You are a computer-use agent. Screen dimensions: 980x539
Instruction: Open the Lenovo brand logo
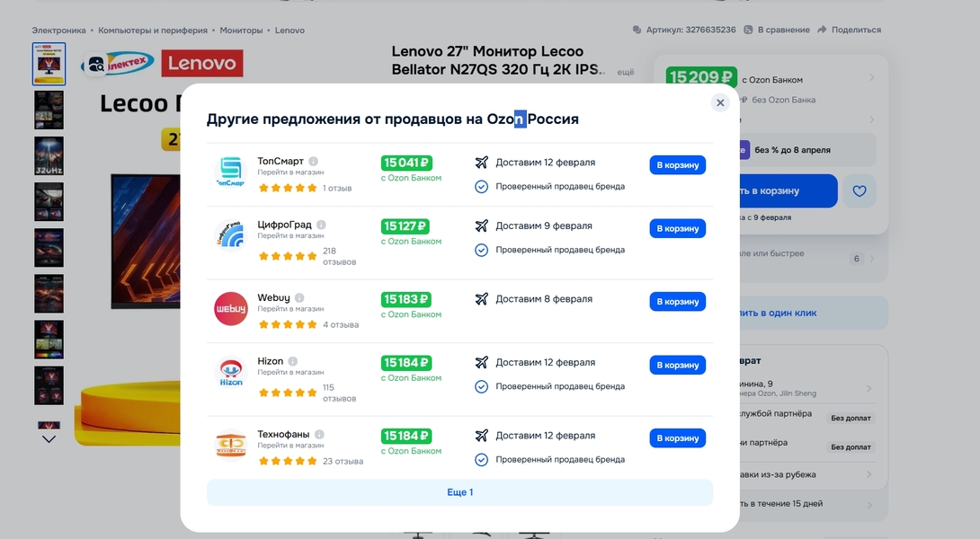202,64
